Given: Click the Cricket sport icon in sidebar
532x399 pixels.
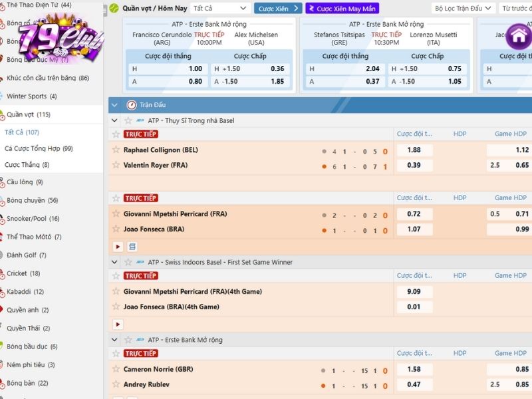Looking at the screenshot, I should pos(3,273).
